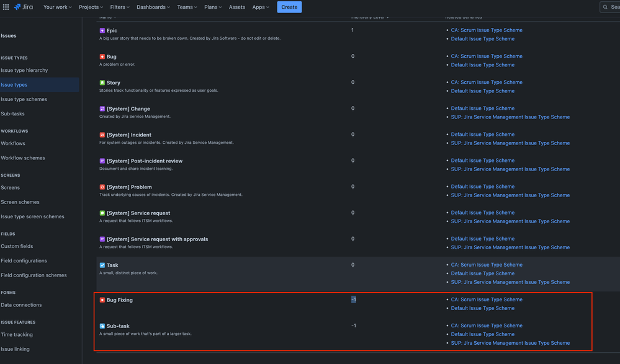
Task: Sort by the Hierarchy Level column
Action: (x=368, y=16)
